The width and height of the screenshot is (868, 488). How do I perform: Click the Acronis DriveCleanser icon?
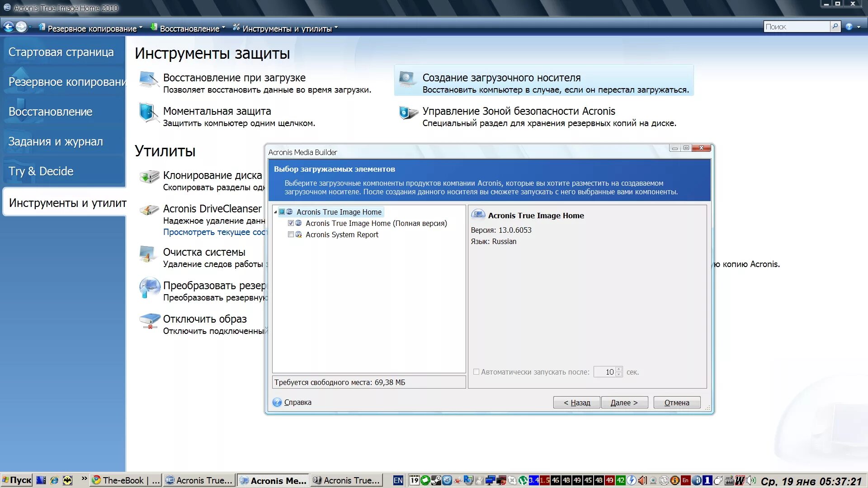(x=149, y=210)
